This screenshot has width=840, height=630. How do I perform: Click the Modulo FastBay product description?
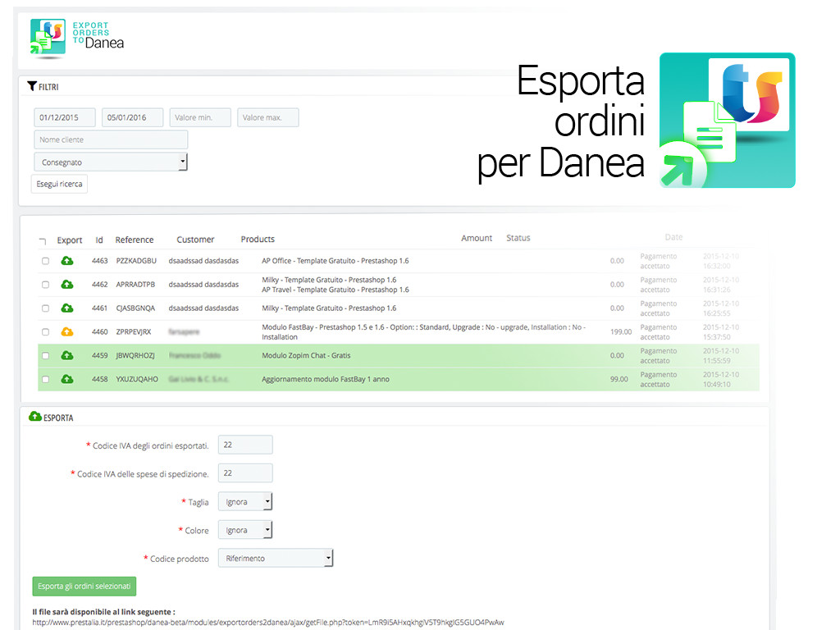424,331
